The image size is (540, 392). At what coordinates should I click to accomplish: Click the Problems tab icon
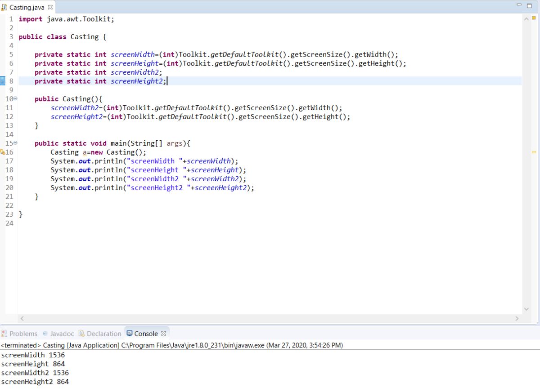click(4, 334)
